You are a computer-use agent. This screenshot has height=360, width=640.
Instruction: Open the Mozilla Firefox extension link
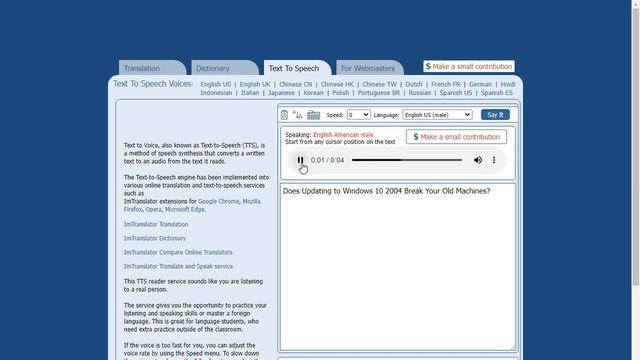tap(251, 201)
